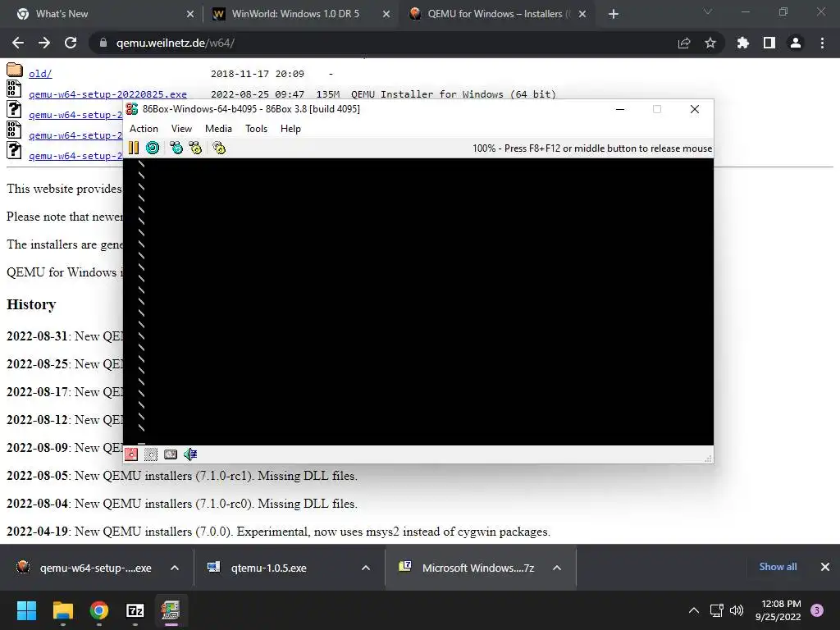
Task: Open the Microsoft Windows....7z download item
Action: pos(467,568)
